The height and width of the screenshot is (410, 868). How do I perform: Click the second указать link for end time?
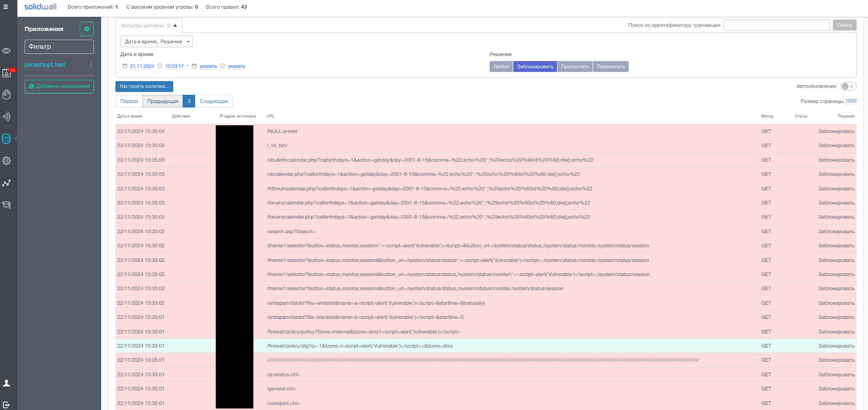pyautogui.click(x=237, y=66)
